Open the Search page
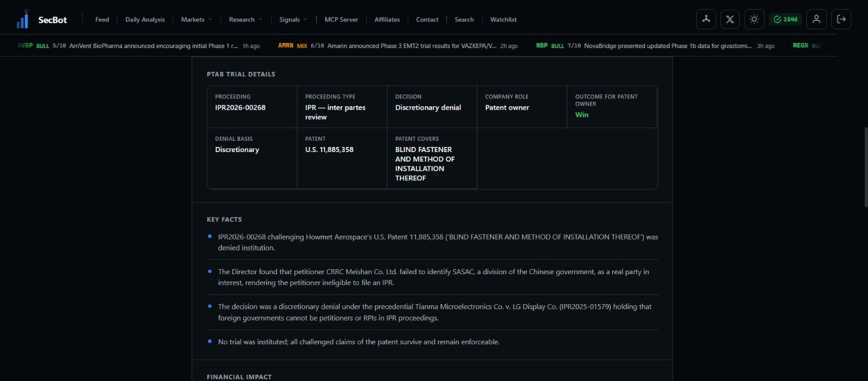This screenshot has height=381, width=868. click(x=465, y=19)
